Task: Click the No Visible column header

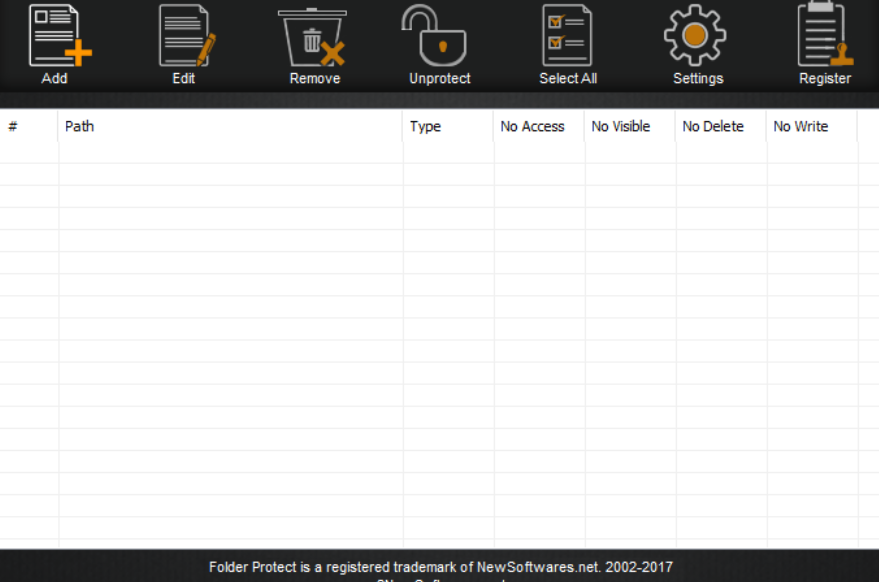Action: tap(630, 126)
